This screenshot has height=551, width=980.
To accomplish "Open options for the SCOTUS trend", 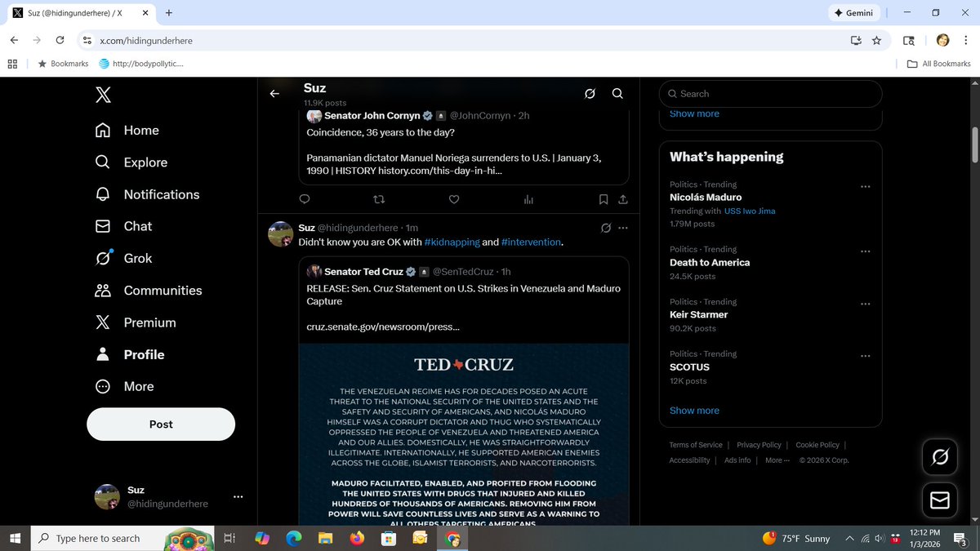I will pyautogui.click(x=866, y=356).
